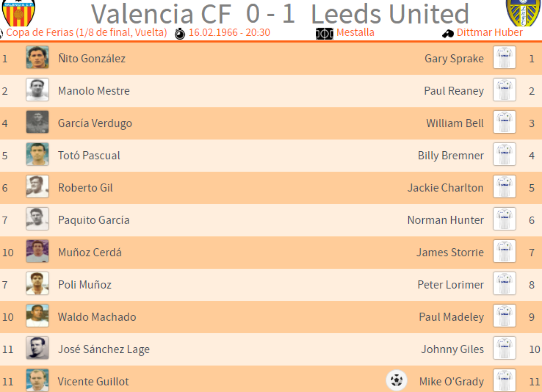Open Totó Pascual's player photo
This screenshot has width=542, height=392.
pos(37,155)
